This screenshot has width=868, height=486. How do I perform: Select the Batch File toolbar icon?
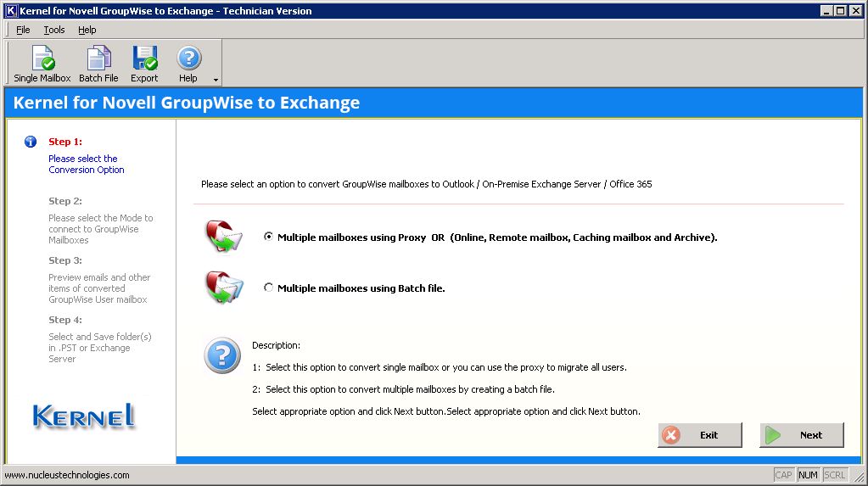point(98,64)
